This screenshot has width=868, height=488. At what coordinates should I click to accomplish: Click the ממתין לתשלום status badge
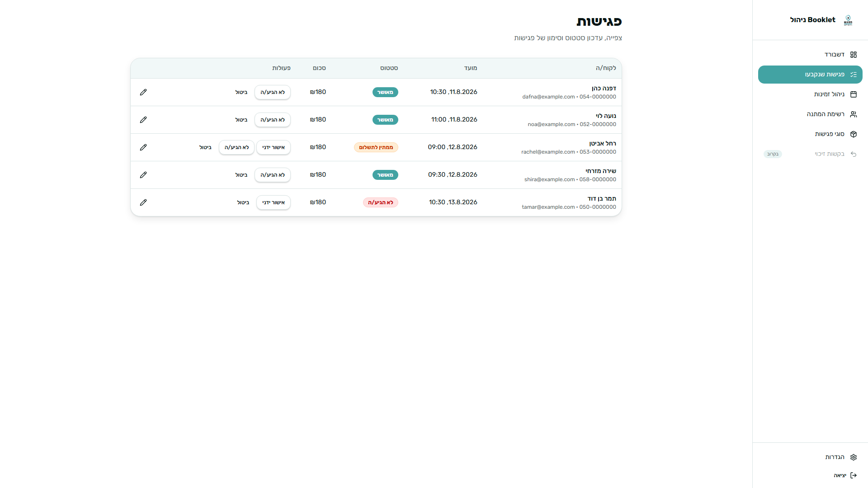tap(376, 147)
